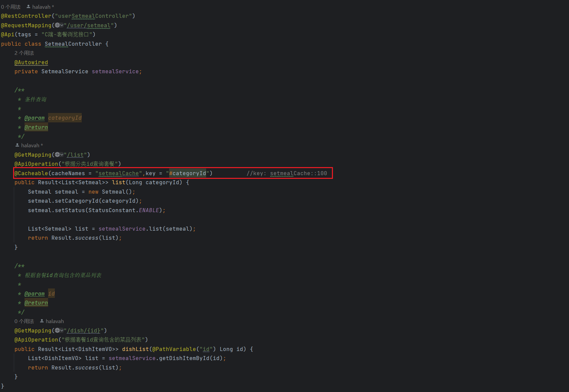
Task: Open the "0 个用法" hint above @RestController
Action: pyautogui.click(x=11, y=7)
